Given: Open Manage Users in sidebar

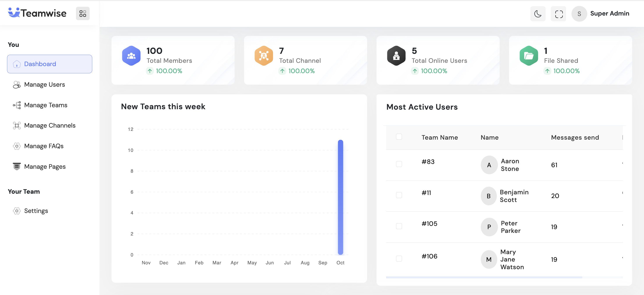Looking at the screenshot, I should pyautogui.click(x=44, y=85).
